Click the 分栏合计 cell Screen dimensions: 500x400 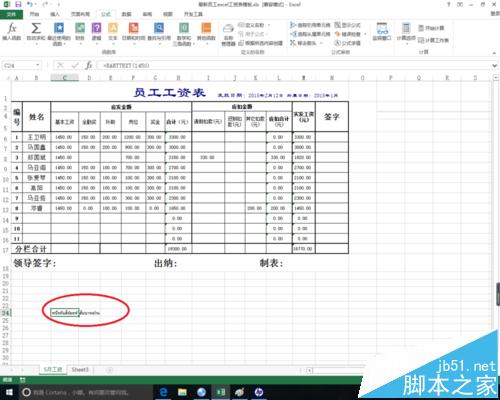click(31, 249)
